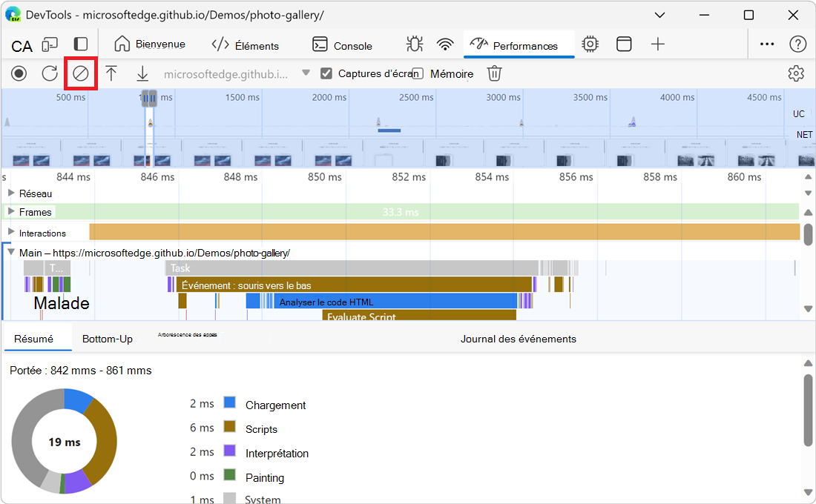The width and height of the screenshot is (816, 504).
Task: Expand the Réseau track
Action: tap(11, 193)
